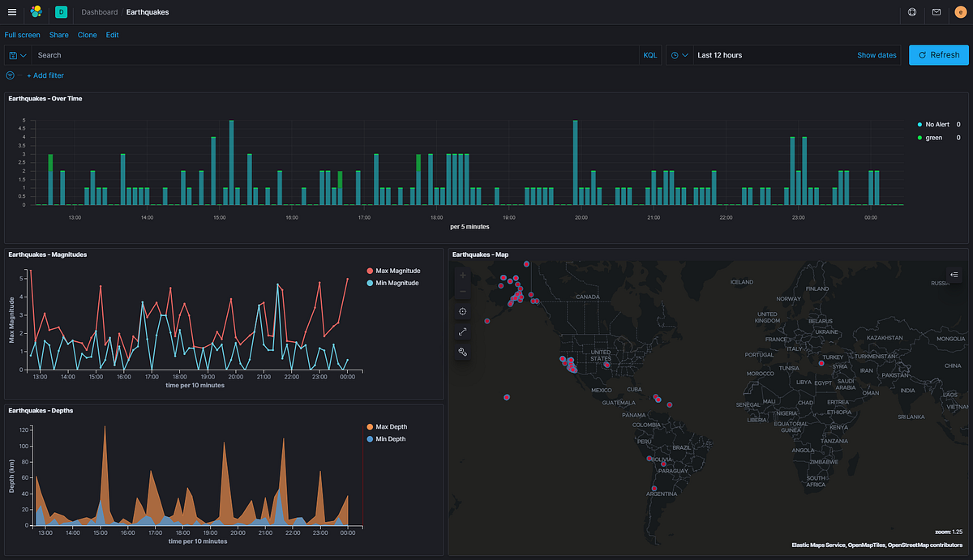
Task: Open Help via the life-ring icon
Action: (911, 12)
